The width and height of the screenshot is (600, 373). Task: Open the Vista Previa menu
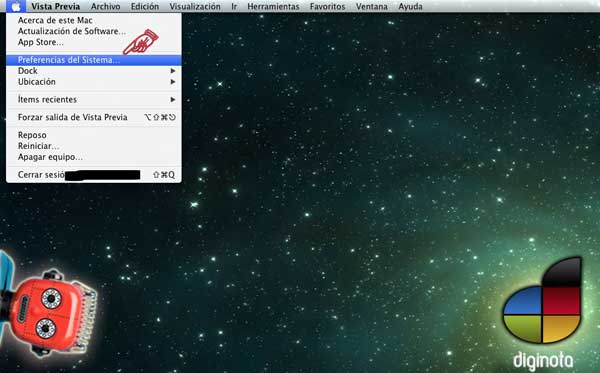(55, 7)
